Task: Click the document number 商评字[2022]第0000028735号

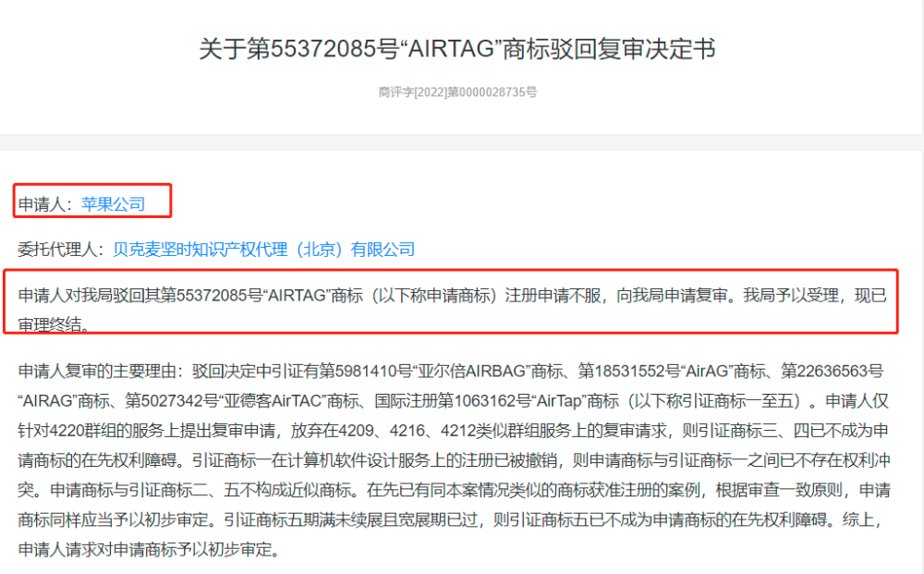Action: click(x=457, y=92)
